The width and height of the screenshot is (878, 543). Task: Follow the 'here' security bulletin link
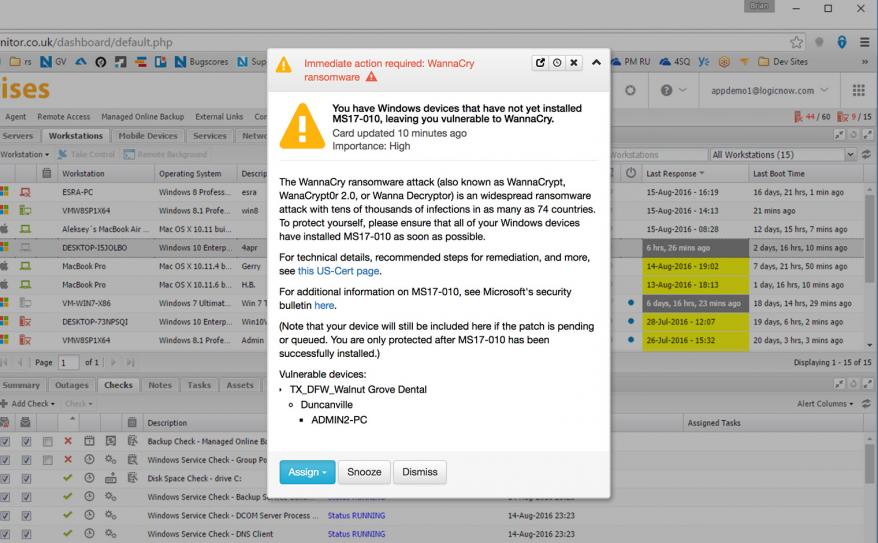coord(324,306)
